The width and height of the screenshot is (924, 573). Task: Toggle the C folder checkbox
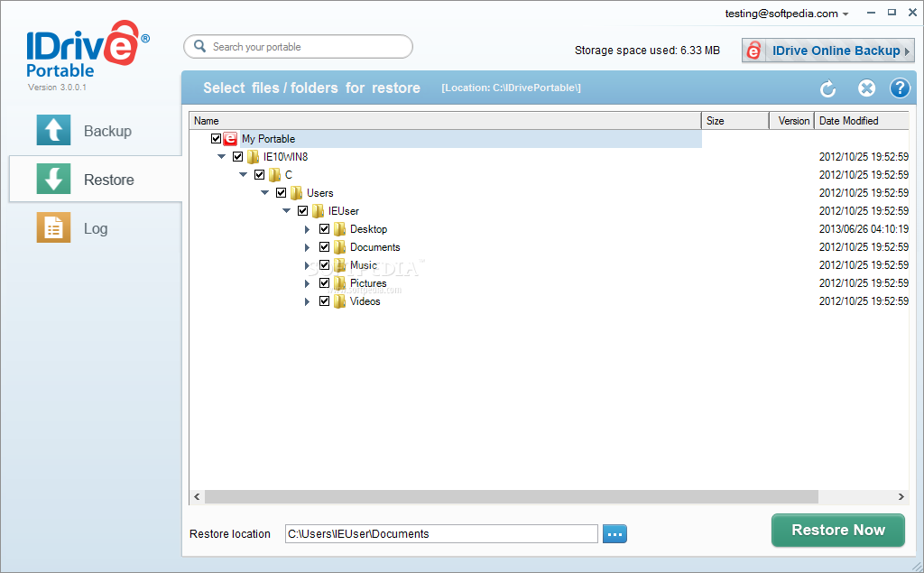click(x=259, y=174)
